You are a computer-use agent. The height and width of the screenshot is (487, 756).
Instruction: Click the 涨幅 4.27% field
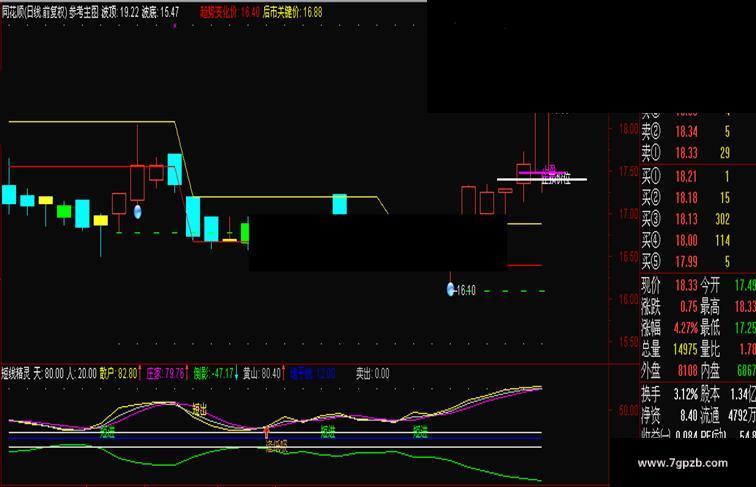670,328
